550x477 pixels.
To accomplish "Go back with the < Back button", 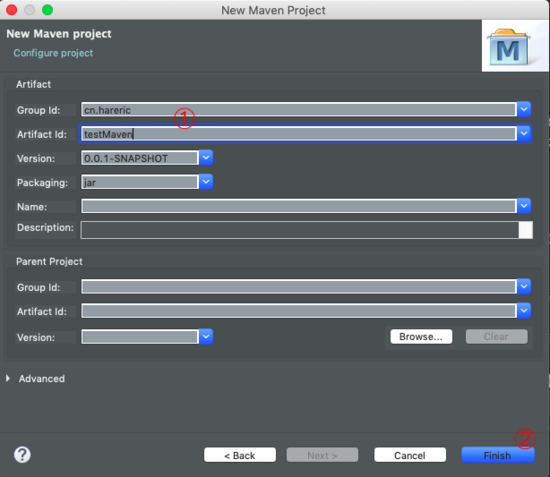I will coord(240,455).
